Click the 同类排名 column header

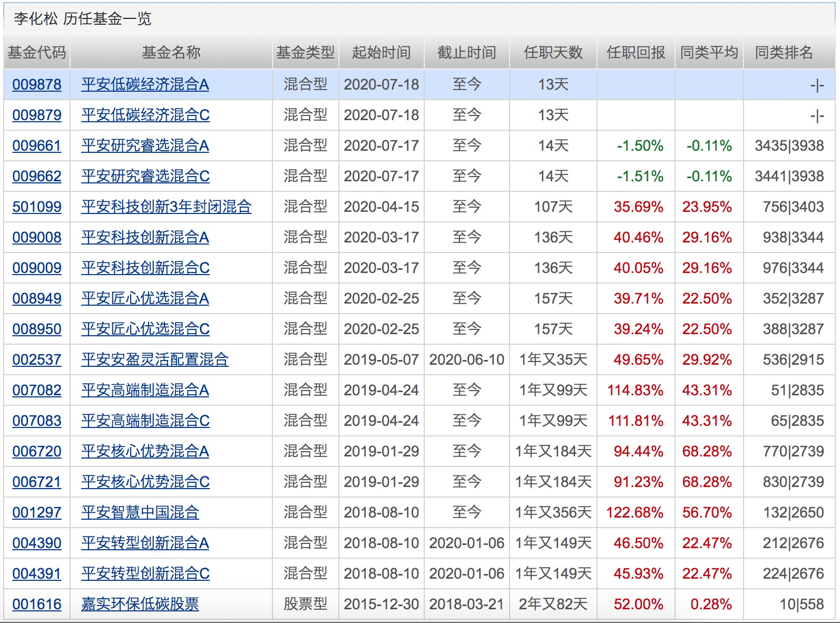(x=784, y=53)
